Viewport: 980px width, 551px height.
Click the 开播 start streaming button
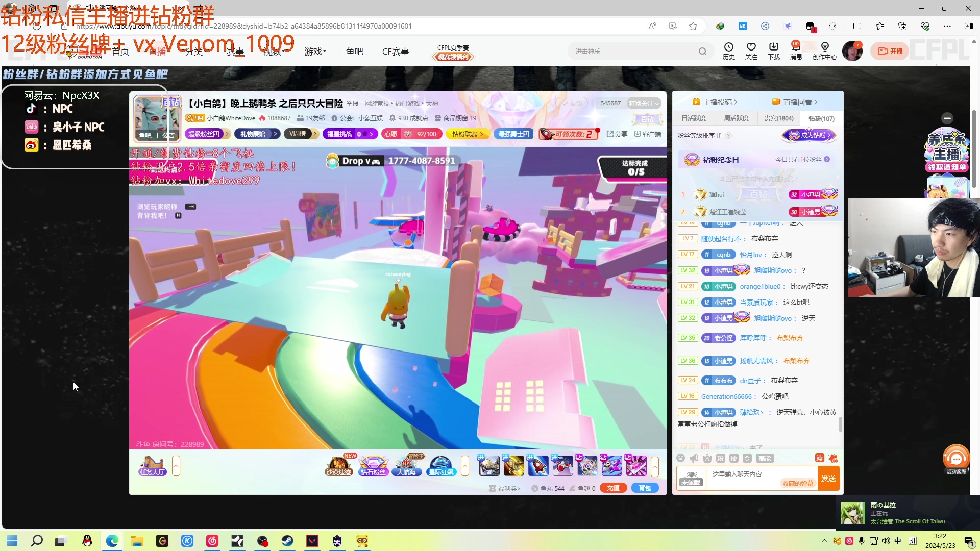click(890, 51)
